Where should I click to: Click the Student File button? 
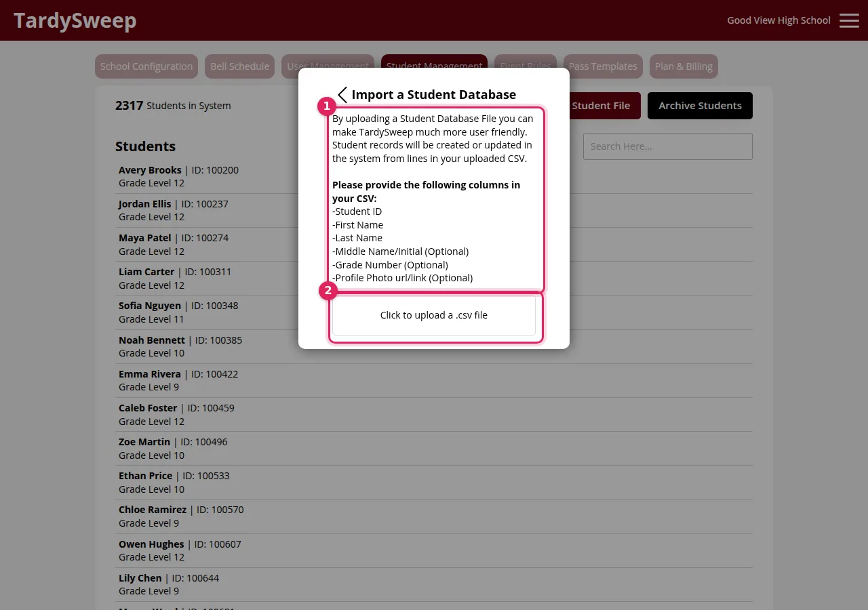605,106
